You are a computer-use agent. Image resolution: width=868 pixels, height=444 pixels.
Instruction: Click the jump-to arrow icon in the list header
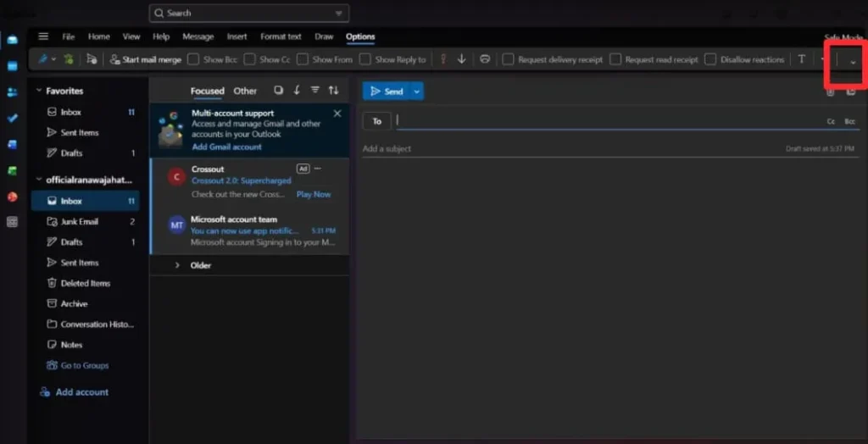(x=297, y=90)
